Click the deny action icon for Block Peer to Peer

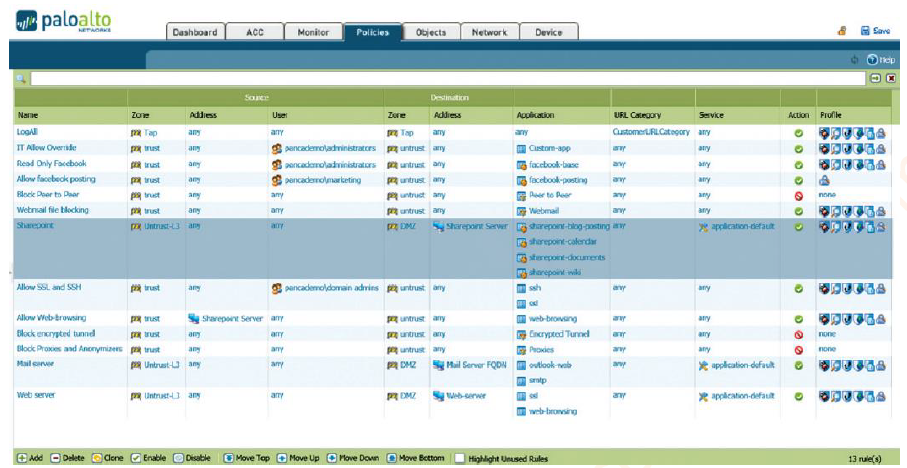(798, 196)
